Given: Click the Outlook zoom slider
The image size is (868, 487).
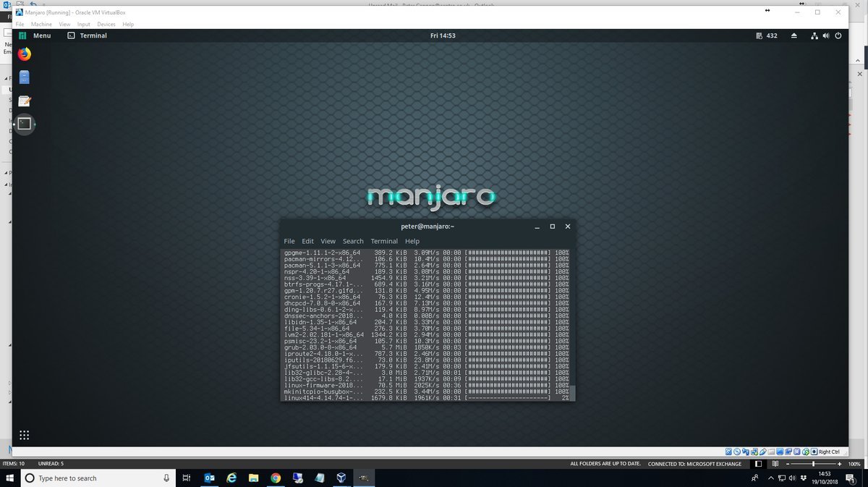Looking at the screenshot, I should coord(813,463).
